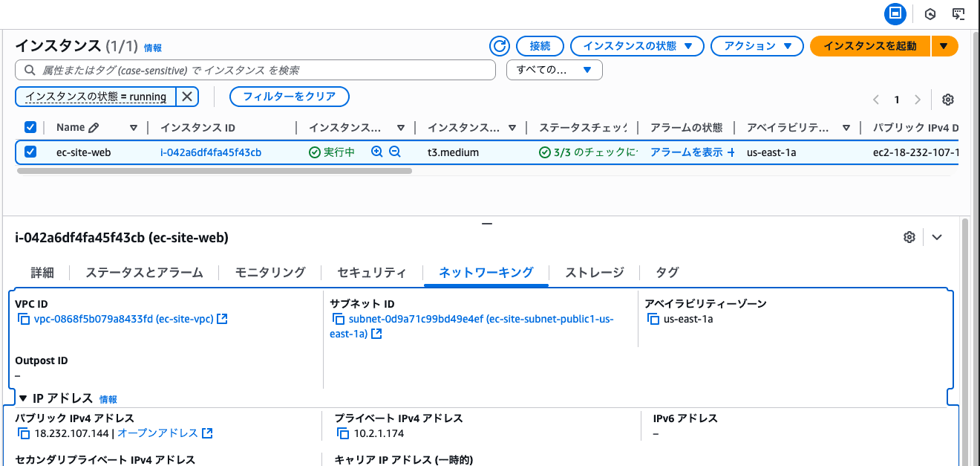Copy the public IPv4 address 18.232.107.144
The height and width of the screenshot is (466, 980).
[23, 433]
